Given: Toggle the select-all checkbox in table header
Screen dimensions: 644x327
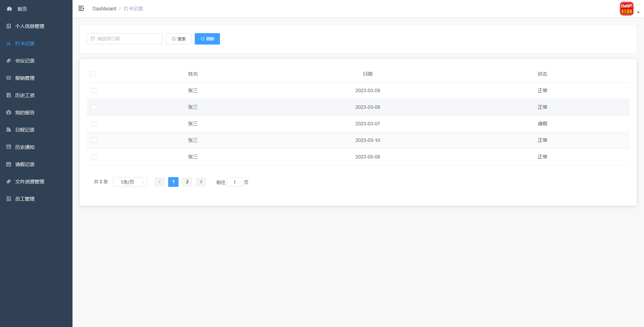Looking at the screenshot, I should (93, 74).
